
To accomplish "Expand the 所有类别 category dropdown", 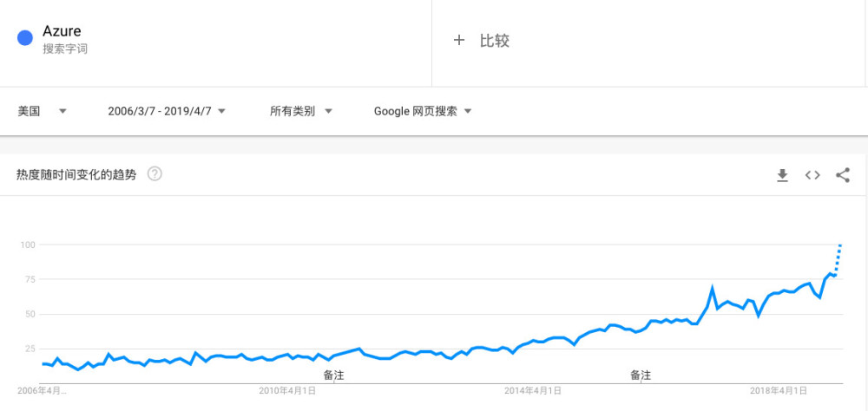I will point(302,111).
